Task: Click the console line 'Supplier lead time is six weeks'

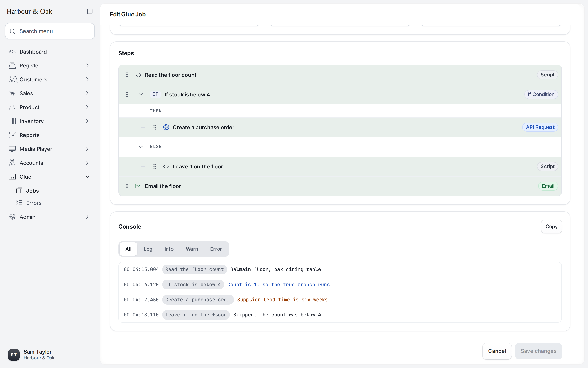Action: [x=282, y=300]
